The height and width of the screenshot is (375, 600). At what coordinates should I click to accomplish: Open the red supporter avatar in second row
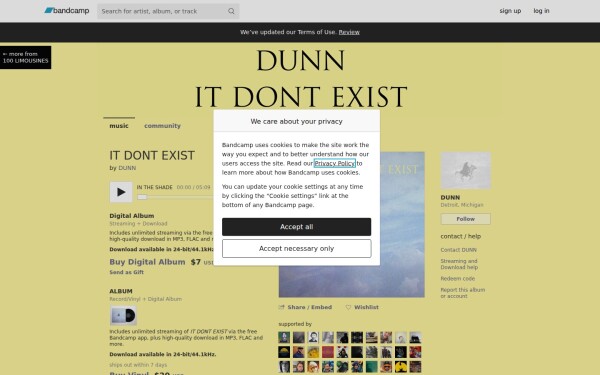pos(328,352)
